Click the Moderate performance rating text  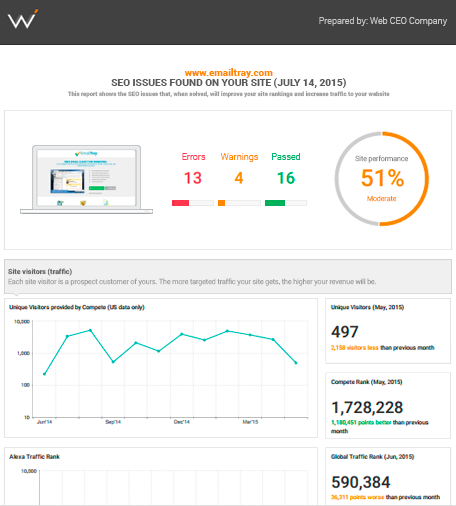[x=382, y=199]
